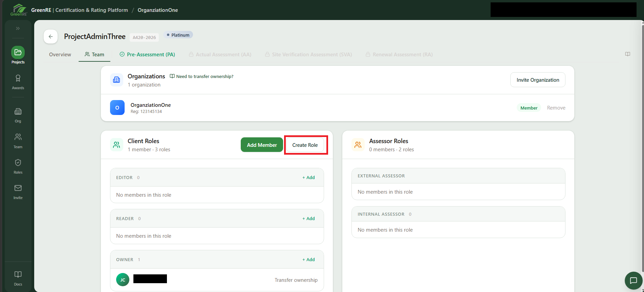Open the Pre-Assessment (PA) tab
The width and height of the screenshot is (644, 292).
coord(147,55)
